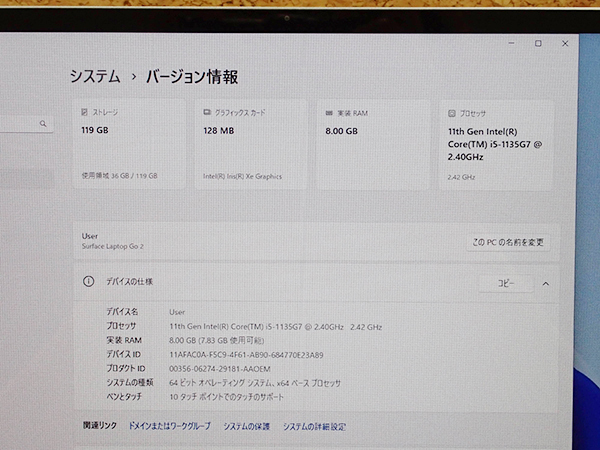The height and width of the screenshot is (450, 600).
Task: Click the search magnifier icon
Action: click(44, 124)
